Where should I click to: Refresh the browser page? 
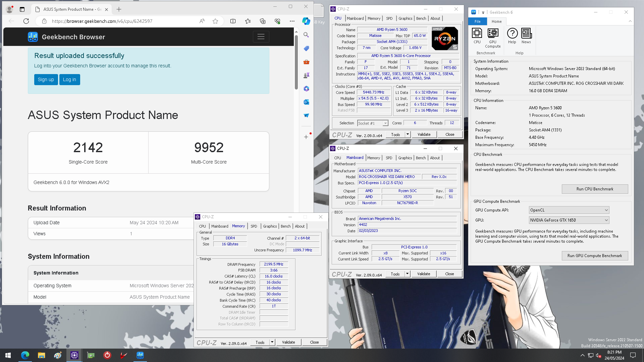[x=26, y=21]
